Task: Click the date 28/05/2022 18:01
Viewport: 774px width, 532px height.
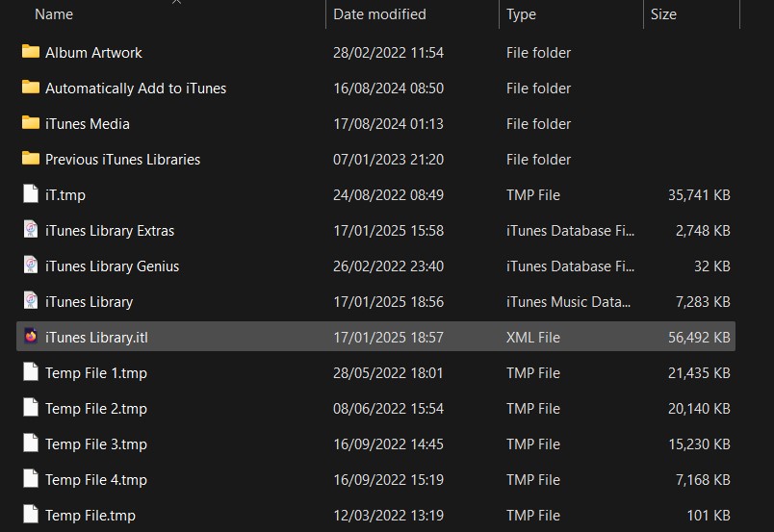Action: coord(389,373)
